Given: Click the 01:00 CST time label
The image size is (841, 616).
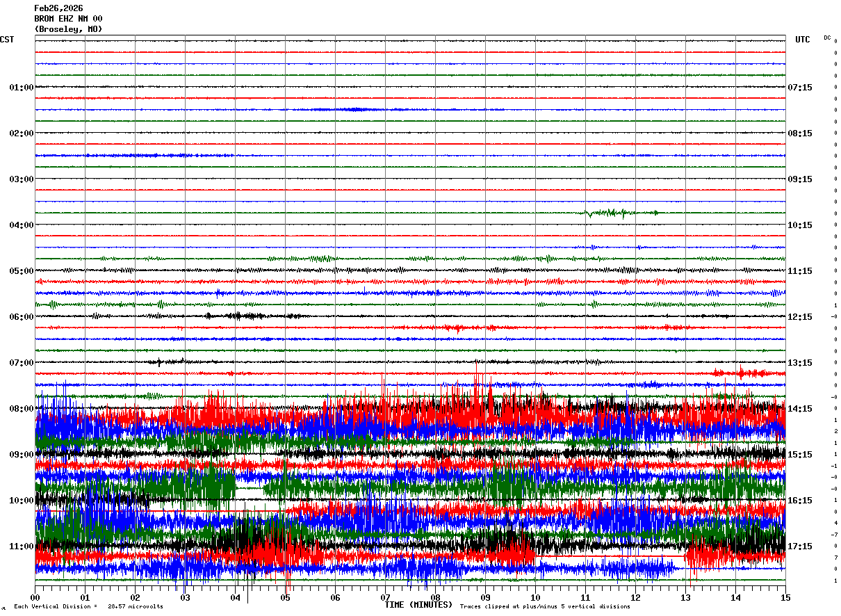Looking at the screenshot, I should (21, 88).
